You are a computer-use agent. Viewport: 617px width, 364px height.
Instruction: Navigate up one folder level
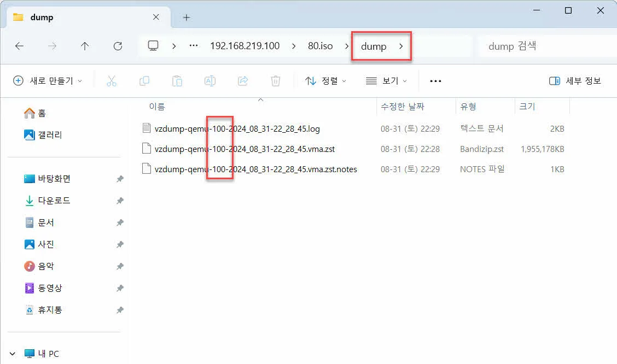point(85,46)
